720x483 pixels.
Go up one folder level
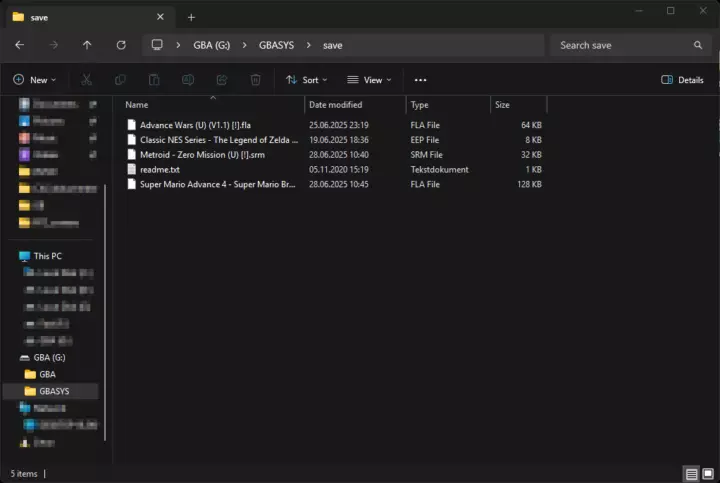point(87,45)
